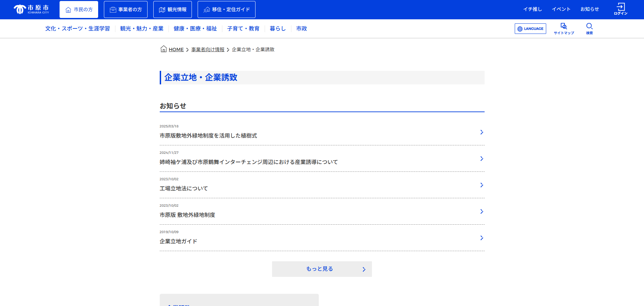Click the date 2019/10/09
Image resolution: width=644 pixels, height=306 pixels.
pyautogui.click(x=169, y=232)
